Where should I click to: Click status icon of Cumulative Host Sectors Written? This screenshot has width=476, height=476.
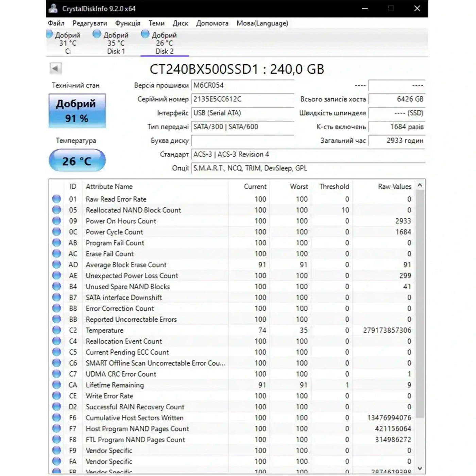point(56,418)
